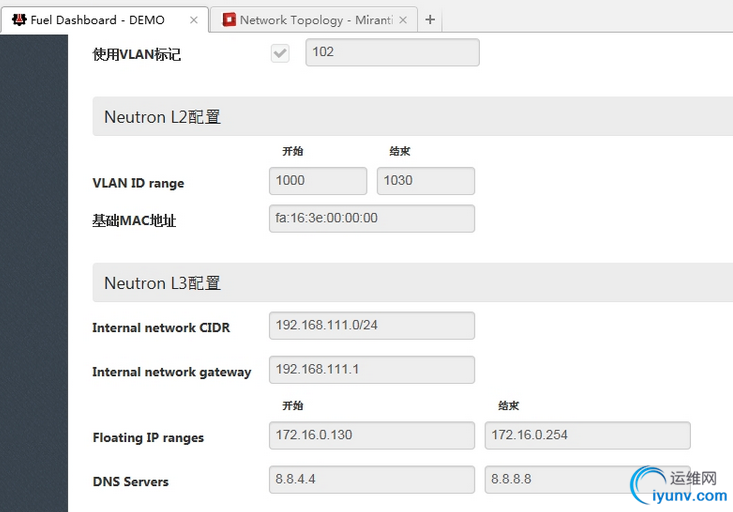Click the DNS Servers label
This screenshot has width=733, height=512.
pyautogui.click(x=130, y=482)
